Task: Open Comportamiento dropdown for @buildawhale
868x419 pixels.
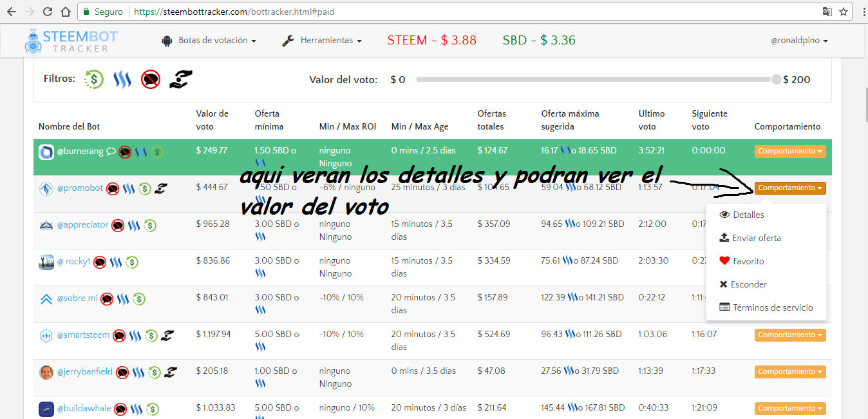Action: (790, 409)
